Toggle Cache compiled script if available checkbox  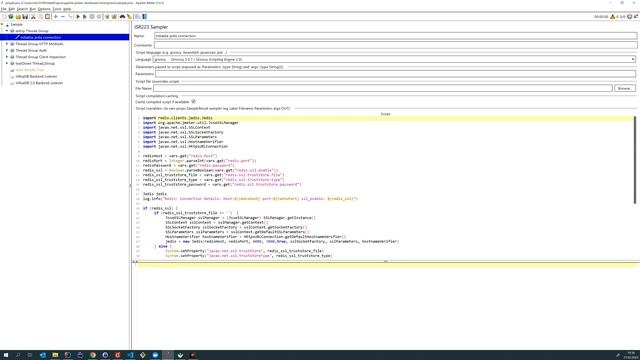tap(193, 101)
